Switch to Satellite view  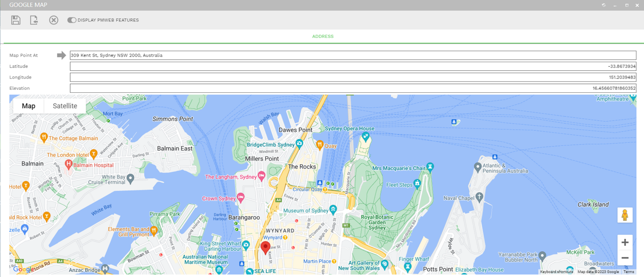65,106
